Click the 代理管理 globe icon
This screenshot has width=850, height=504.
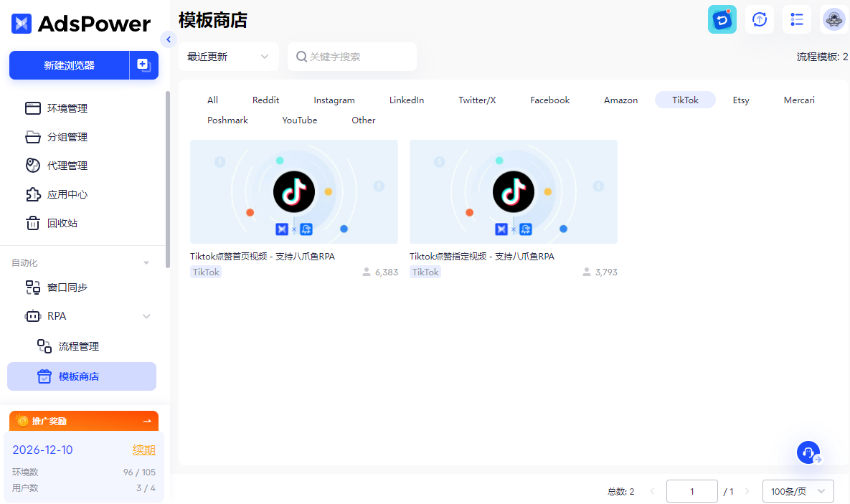[x=32, y=166]
